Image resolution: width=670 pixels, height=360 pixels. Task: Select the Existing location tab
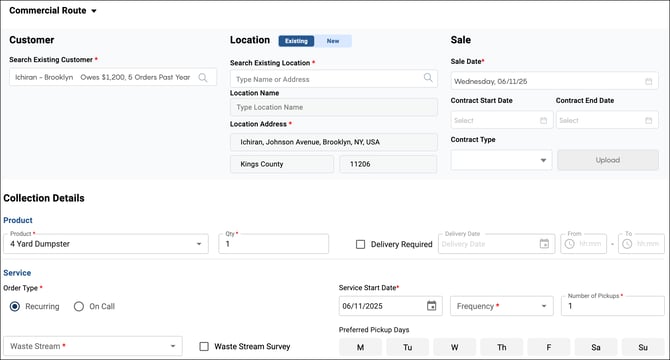click(x=296, y=41)
